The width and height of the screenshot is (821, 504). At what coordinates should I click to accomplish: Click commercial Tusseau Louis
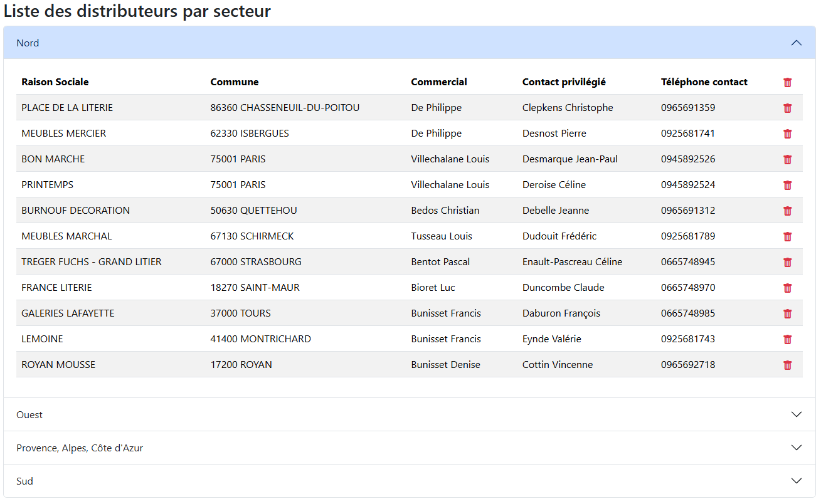[442, 236]
